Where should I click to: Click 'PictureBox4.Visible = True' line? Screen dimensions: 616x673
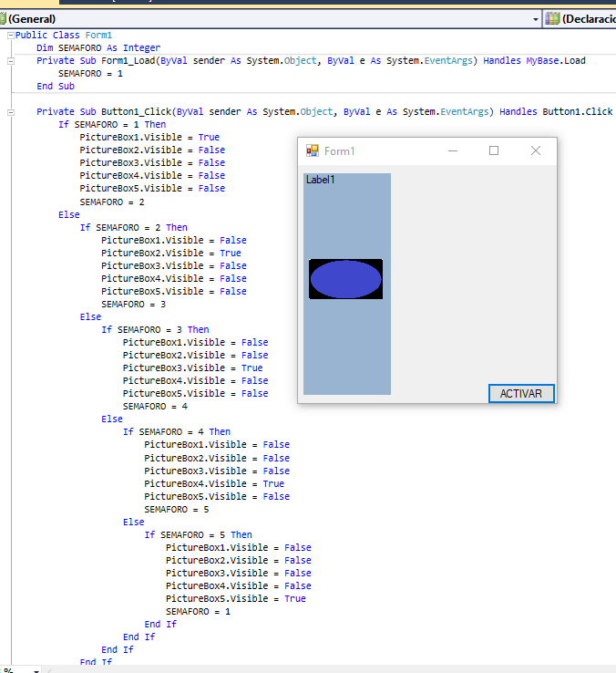(x=214, y=483)
